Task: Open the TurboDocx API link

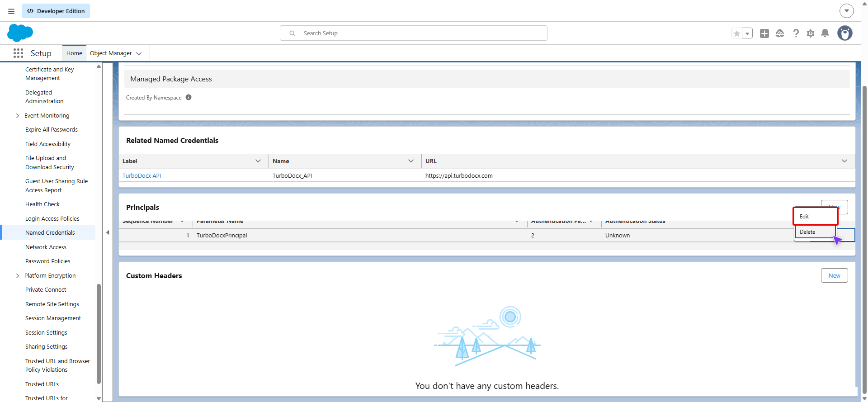Action: [142, 175]
